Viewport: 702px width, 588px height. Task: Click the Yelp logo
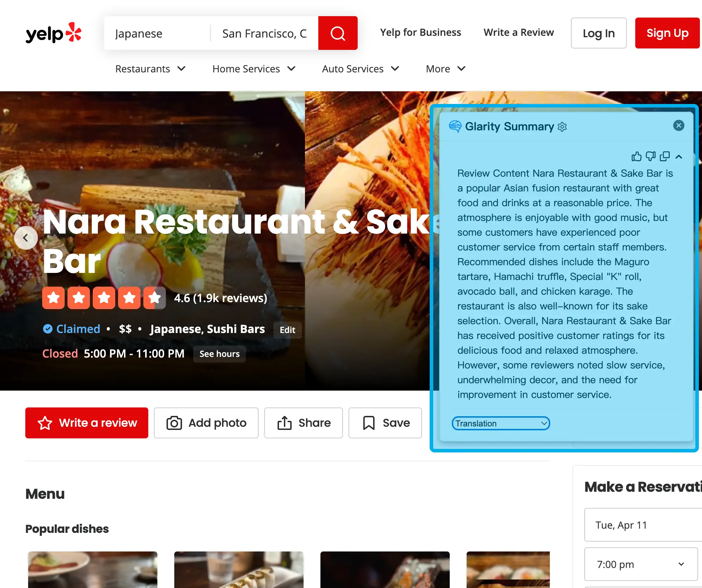(53, 33)
